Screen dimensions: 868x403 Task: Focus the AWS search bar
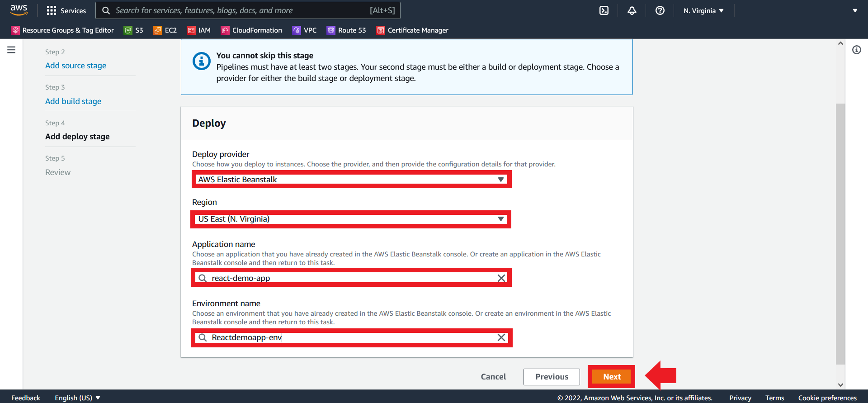[248, 10]
